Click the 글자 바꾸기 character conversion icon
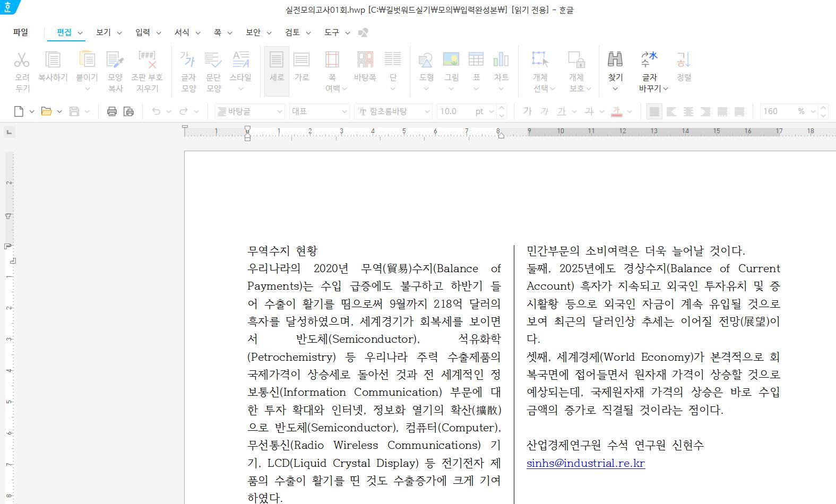Viewport: 836px width, 504px height. (649, 59)
